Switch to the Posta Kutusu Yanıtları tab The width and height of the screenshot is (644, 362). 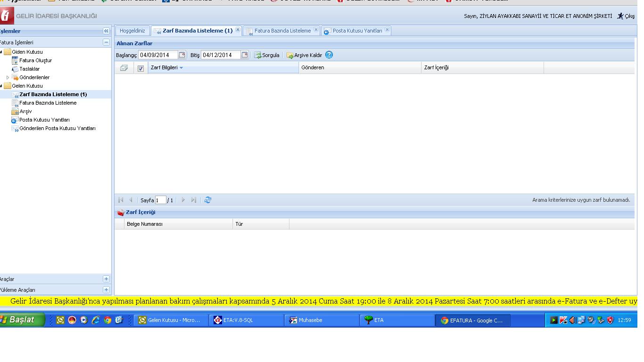[x=357, y=31]
